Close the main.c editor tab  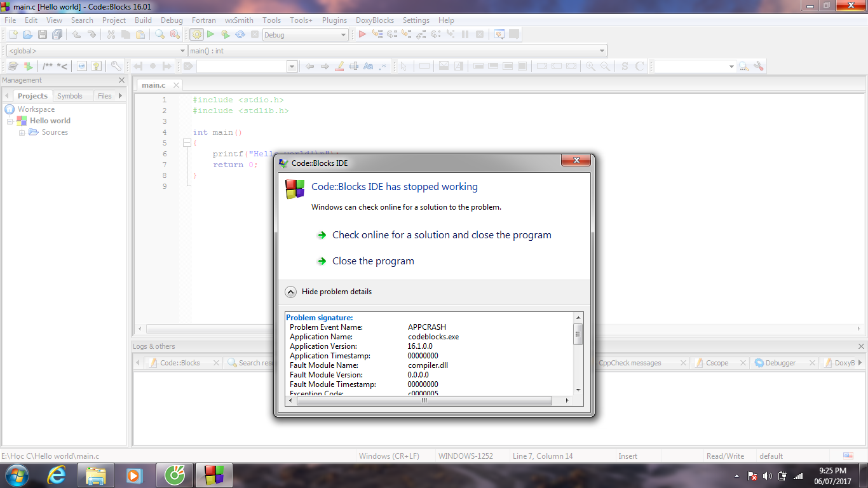(x=176, y=85)
